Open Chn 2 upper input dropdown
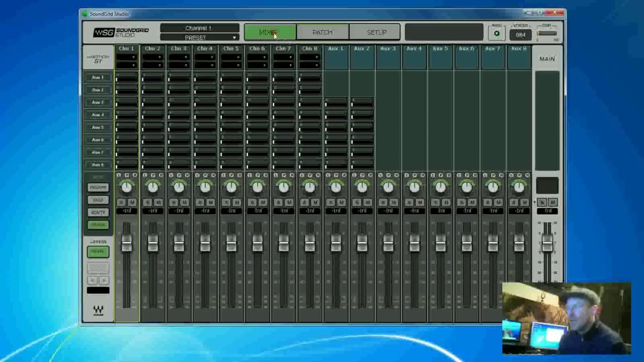Screen dimensions: 644x362 coord(153,57)
